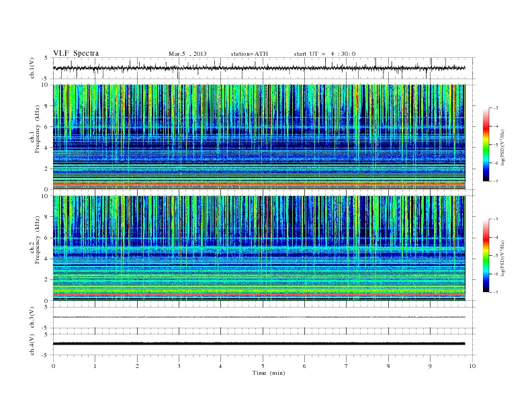Click the "0" tick on the bottom time axis

pos(53,366)
